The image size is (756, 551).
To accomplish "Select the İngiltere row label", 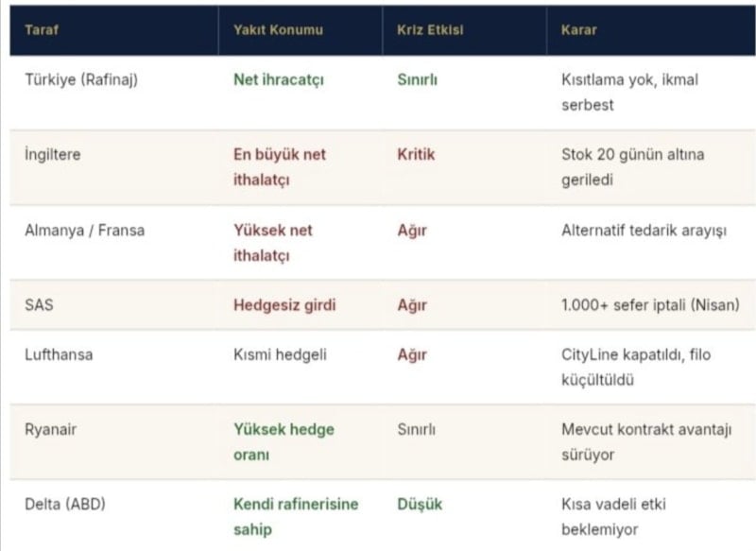I will [x=53, y=155].
